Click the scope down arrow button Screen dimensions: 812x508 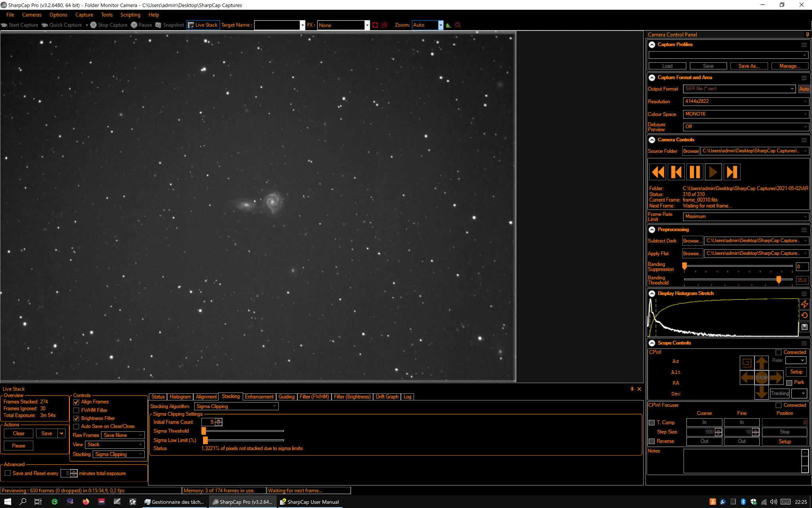(x=761, y=392)
